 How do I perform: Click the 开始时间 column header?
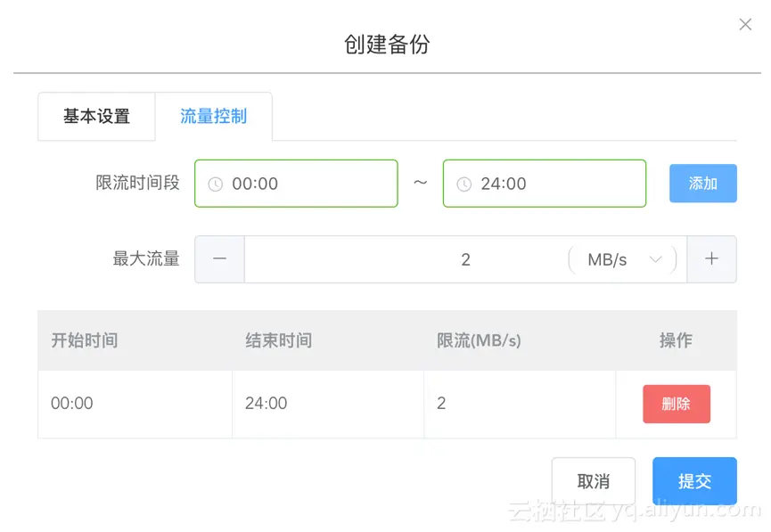click(x=85, y=340)
